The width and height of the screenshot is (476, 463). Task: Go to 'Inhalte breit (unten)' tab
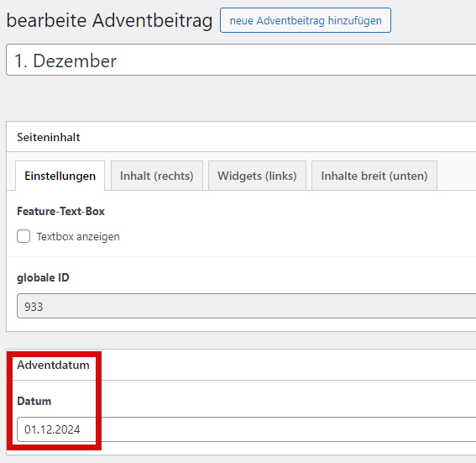click(374, 176)
